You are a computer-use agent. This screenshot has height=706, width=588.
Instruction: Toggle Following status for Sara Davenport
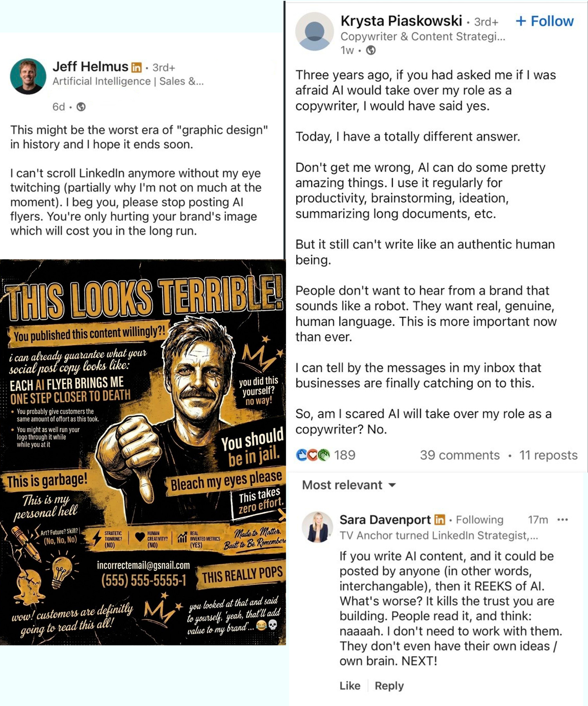[x=479, y=520]
